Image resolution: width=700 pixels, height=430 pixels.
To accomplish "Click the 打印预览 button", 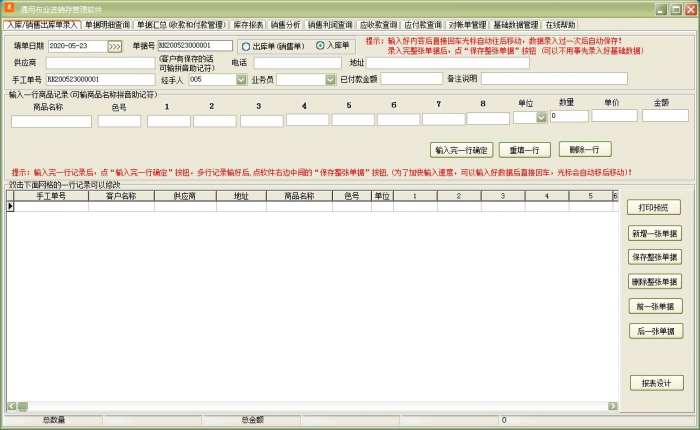I will click(x=654, y=207).
